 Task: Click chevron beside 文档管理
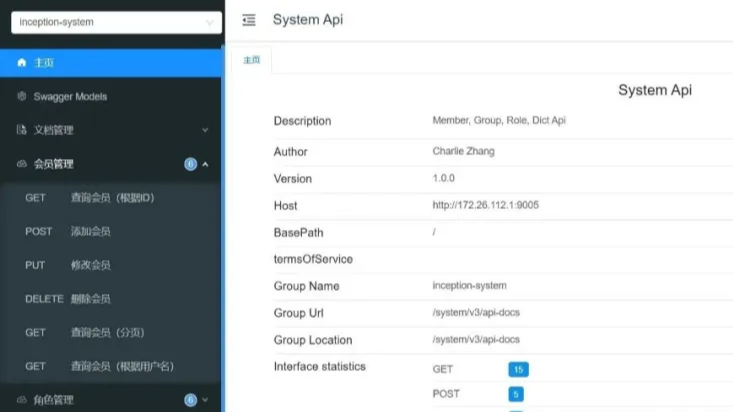(x=205, y=130)
